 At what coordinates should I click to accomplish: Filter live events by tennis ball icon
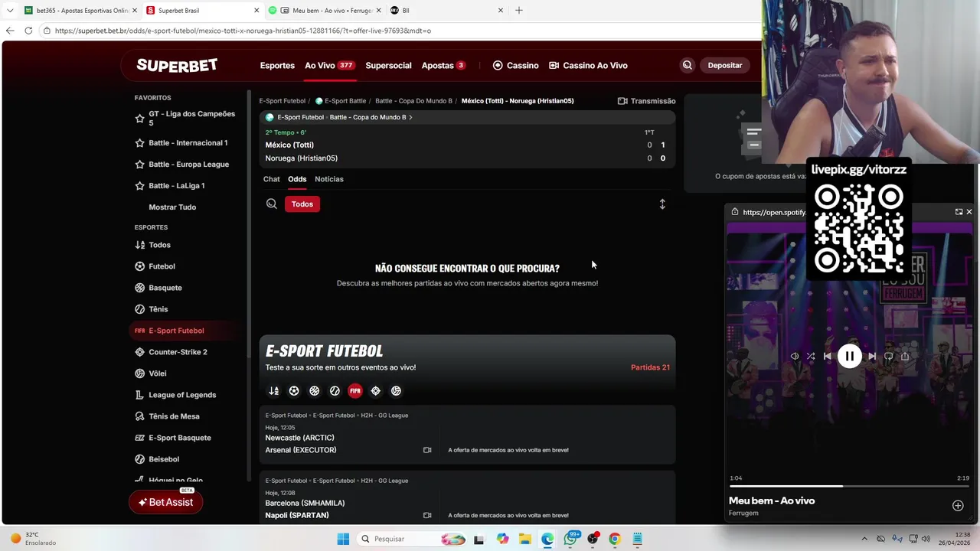pyautogui.click(x=335, y=391)
